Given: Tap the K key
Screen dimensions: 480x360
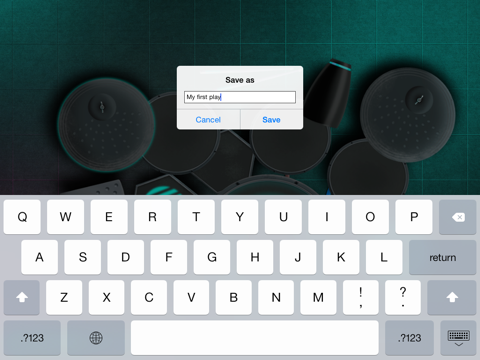Looking at the screenshot, I should point(341,257).
